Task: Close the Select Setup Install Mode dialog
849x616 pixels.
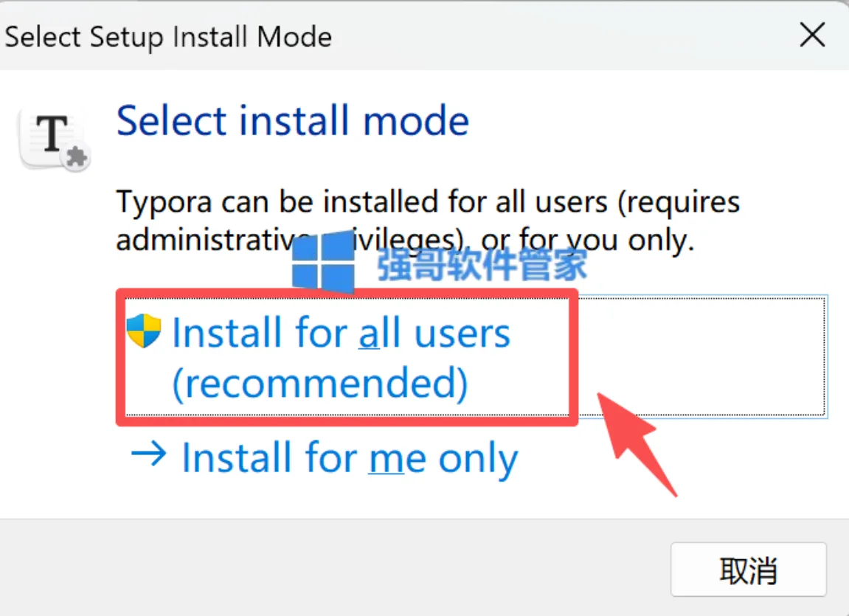Action: point(812,35)
